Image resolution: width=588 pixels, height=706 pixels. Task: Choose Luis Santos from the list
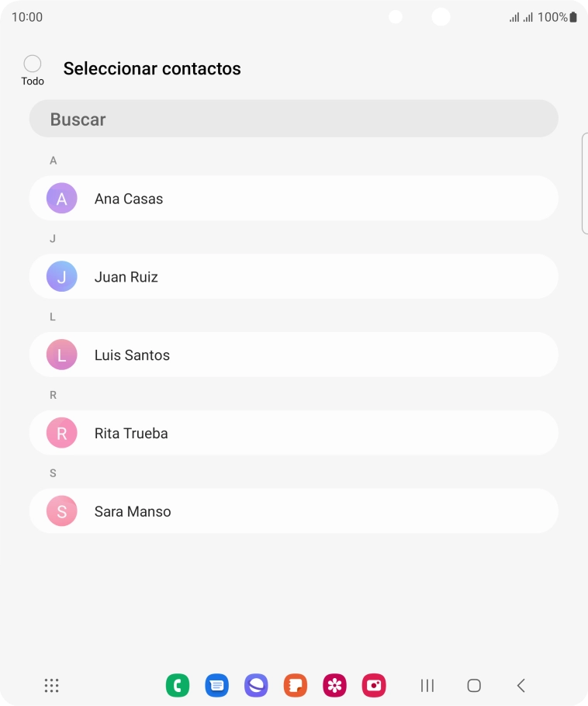[x=293, y=355]
